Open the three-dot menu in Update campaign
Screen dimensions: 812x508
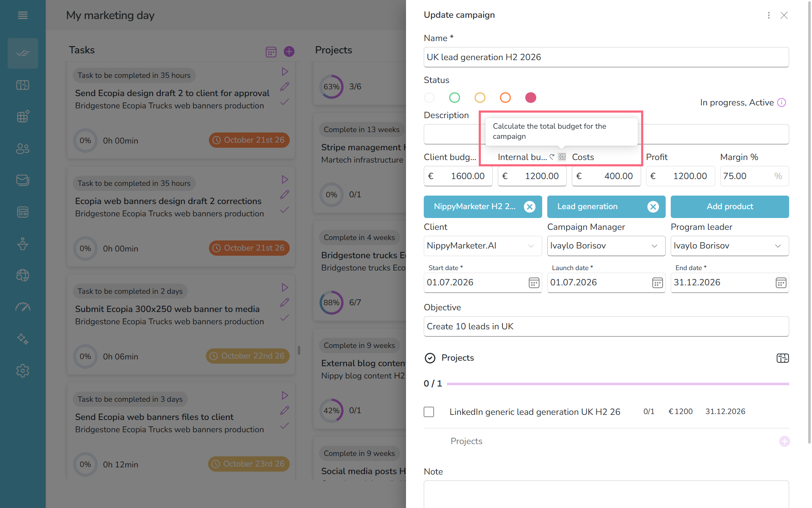coord(768,15)
